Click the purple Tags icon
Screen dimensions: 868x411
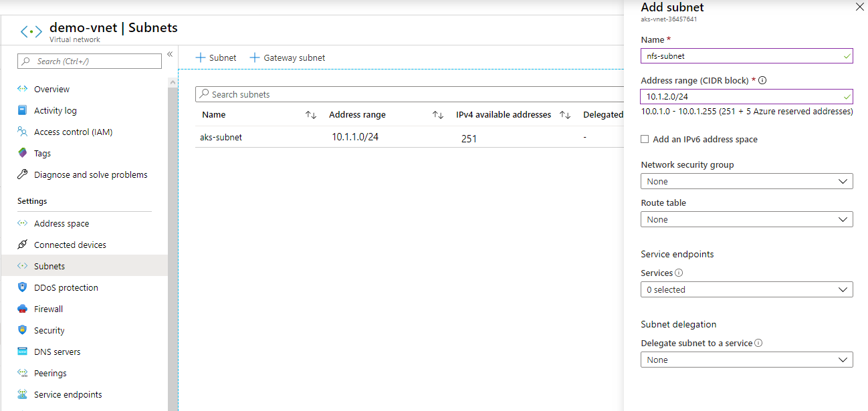[x=23, y=153]
